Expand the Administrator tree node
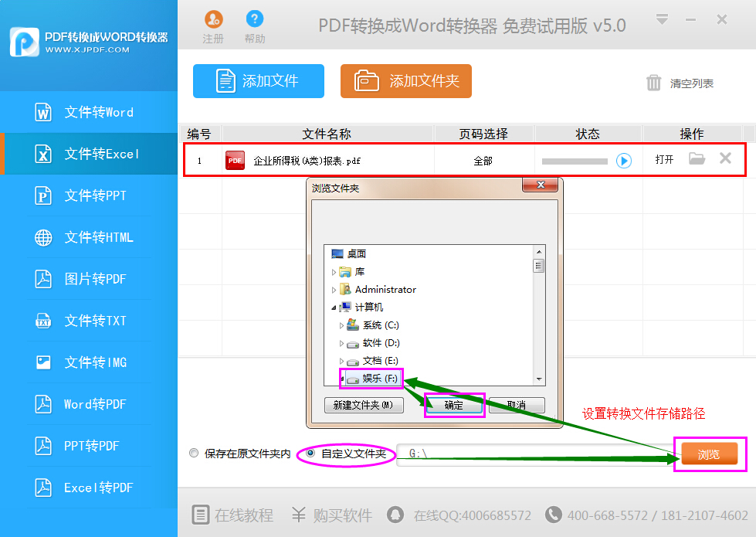756x537 pixels. pos(334,290)
